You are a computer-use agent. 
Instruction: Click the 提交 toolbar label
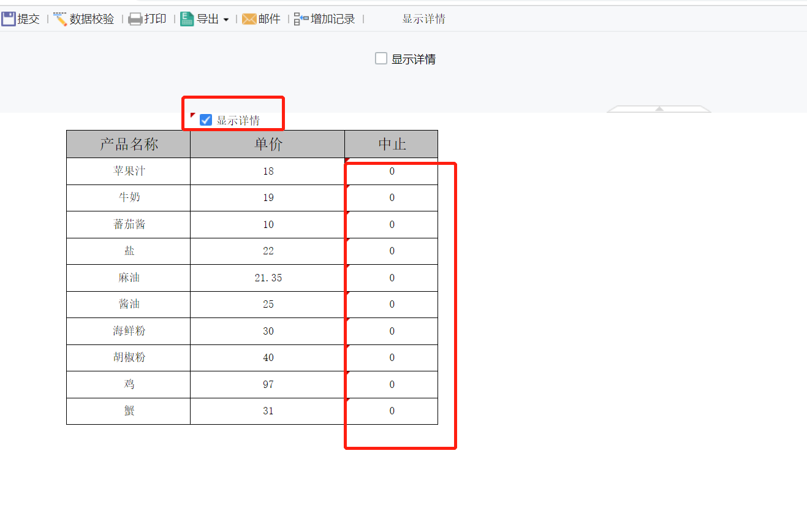pos(28,19)
